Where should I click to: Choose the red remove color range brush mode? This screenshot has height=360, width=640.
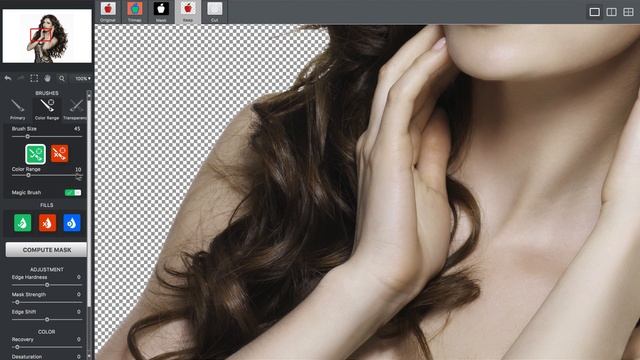click(60, 154)
